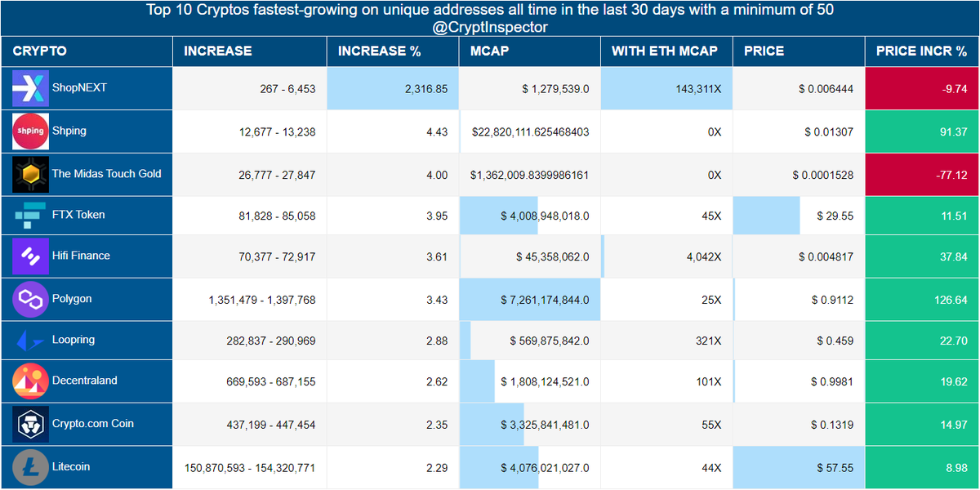Click Decentraland price $ 0.9981
Viewport: 980px width, 490px height.
click(833, 382)
